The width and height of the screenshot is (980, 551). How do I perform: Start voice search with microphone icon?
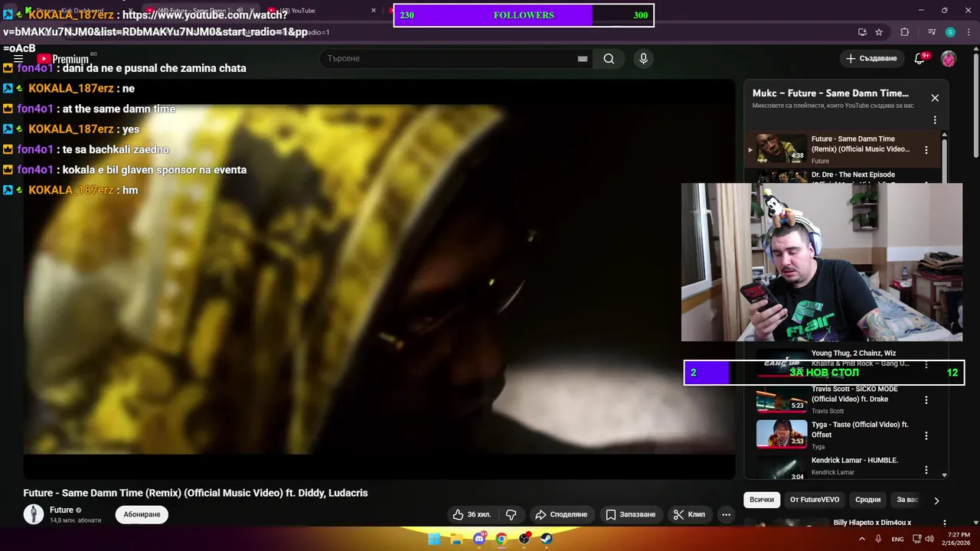pyautogui.click(x=643, y=58)
